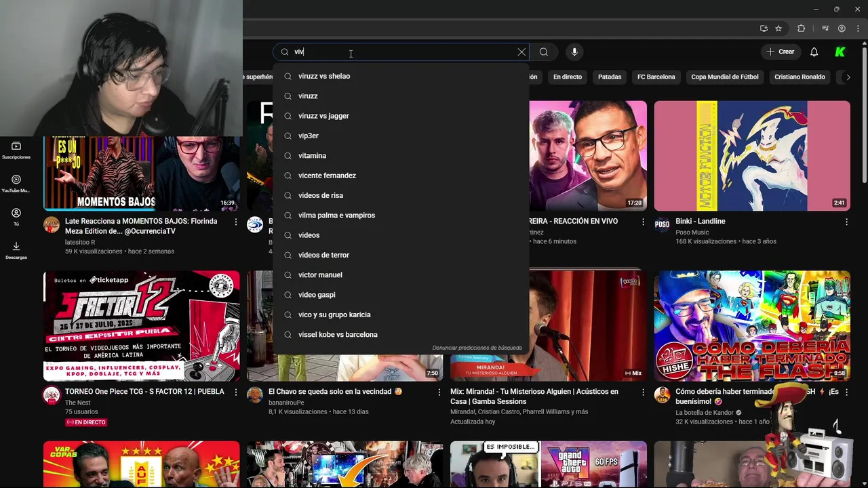Screen dimensions: 868x488
Task: Select suggestion 'viruzz vs jagger'
Action: click(x=401, y=116)
